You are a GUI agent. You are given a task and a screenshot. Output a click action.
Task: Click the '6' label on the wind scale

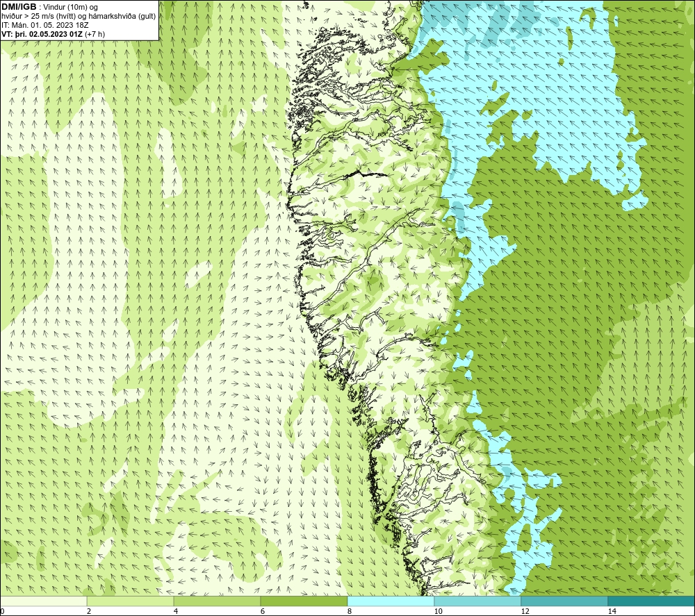pyautogui.click(x=263, y=611)
